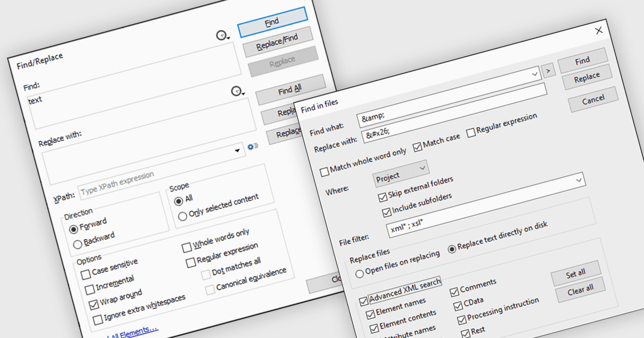Click Find what field containing &amp;
The width and height of the screenshot is (644, 338).
click(x=449, y=97)
